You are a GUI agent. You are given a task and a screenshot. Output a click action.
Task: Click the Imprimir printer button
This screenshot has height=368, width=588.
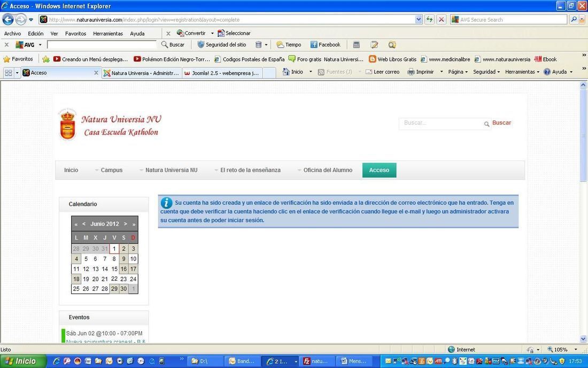tap(420, 72)
